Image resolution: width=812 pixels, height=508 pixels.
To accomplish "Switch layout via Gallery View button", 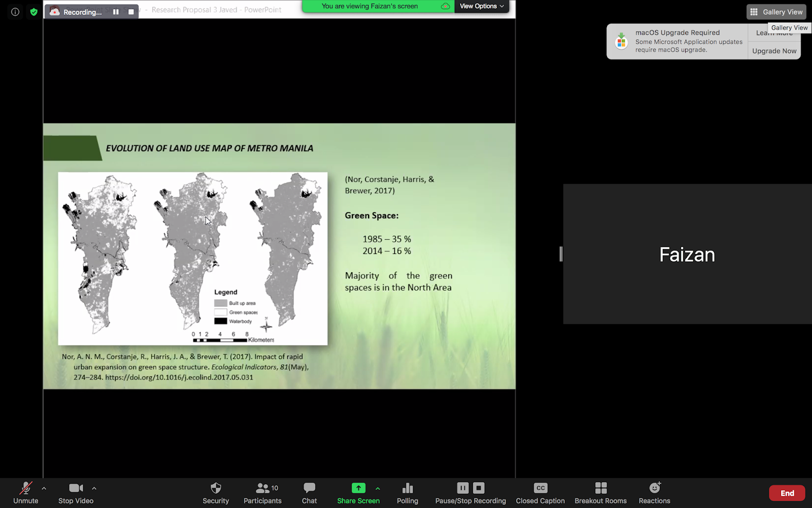I will pos(776,12).
